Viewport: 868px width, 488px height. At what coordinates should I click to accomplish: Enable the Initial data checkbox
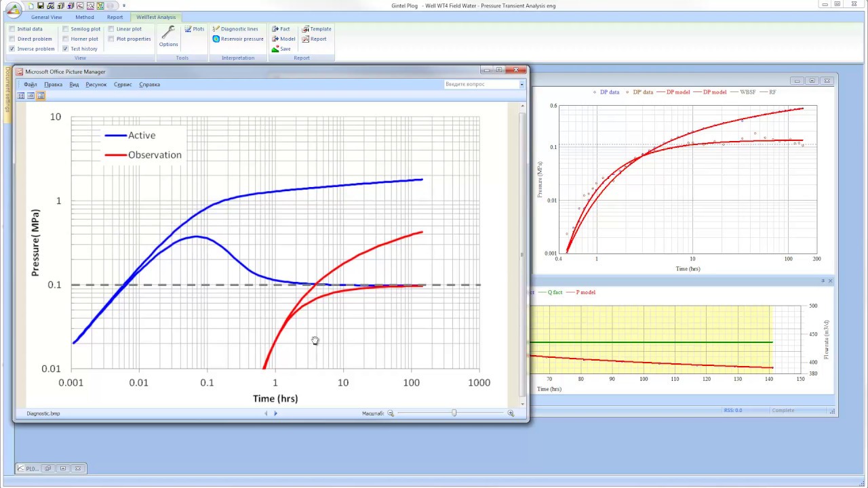pos(12,29)
